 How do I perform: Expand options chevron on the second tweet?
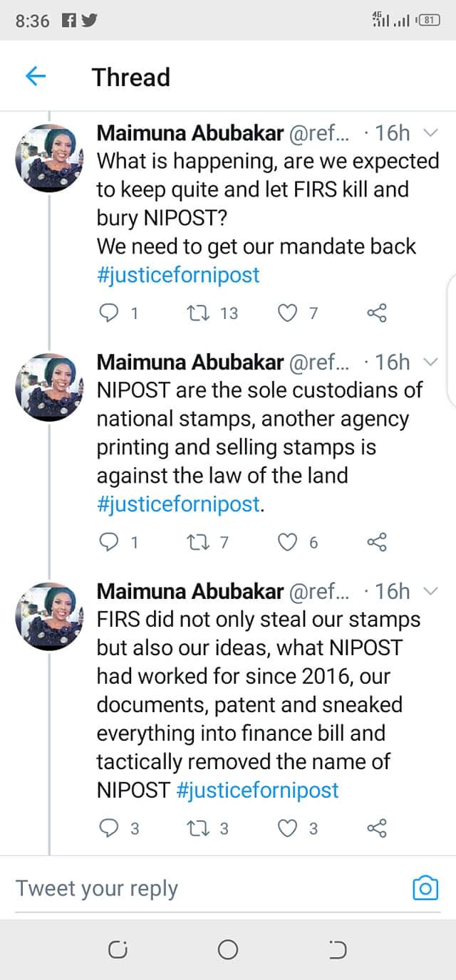pos(430,362)
